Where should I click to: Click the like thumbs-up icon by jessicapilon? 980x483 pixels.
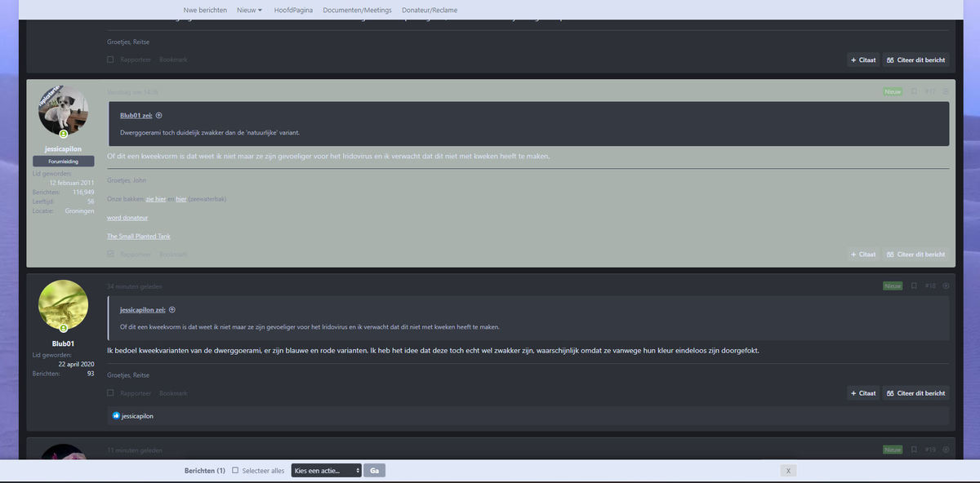click(116, 416)
